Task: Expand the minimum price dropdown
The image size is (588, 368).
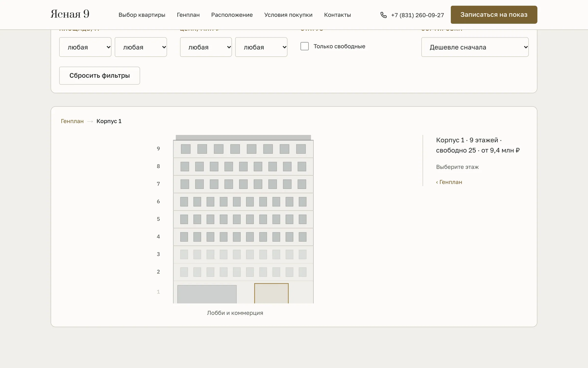Action: click(x=206, y=47)
